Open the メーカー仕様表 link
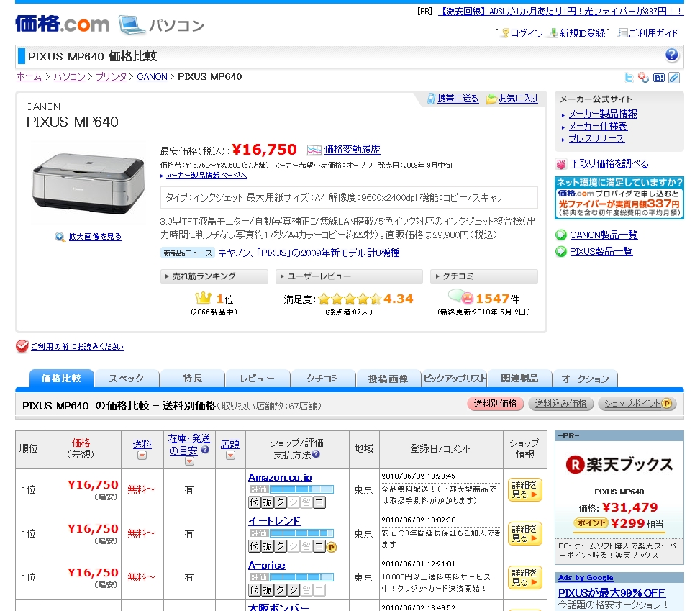Image resolution: width=700 pixels, height=611 pixels. point(598,127)
